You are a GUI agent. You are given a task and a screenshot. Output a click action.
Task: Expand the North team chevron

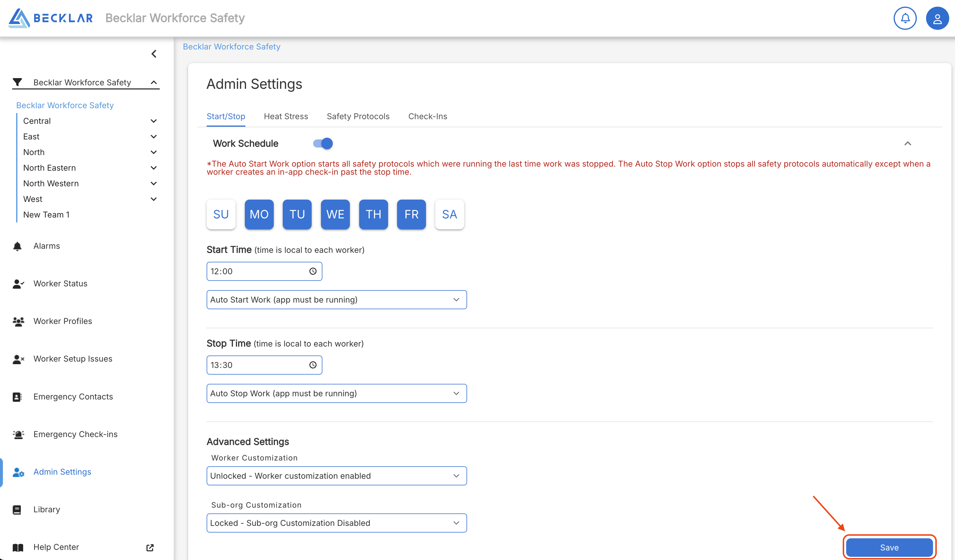coord(154,152)
